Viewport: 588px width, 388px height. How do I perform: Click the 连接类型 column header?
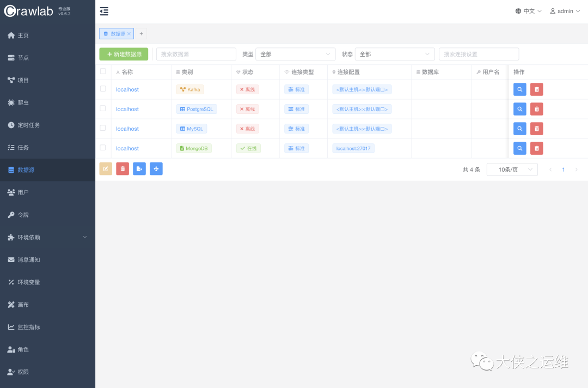click(x=299, y=72)
